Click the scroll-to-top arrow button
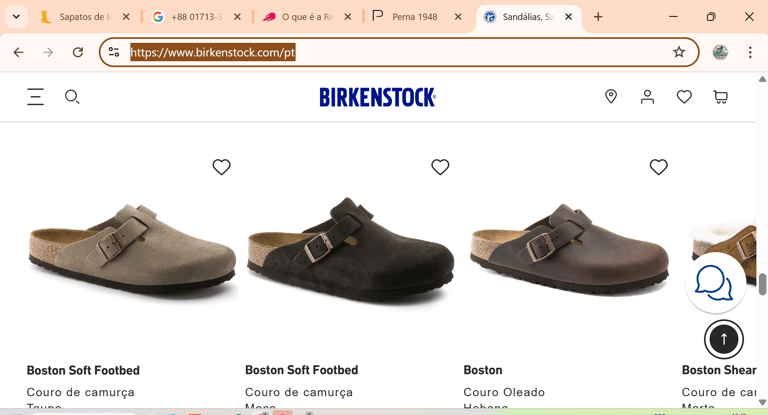This screenshot has height=415, width=768. [x=723, y=339]
